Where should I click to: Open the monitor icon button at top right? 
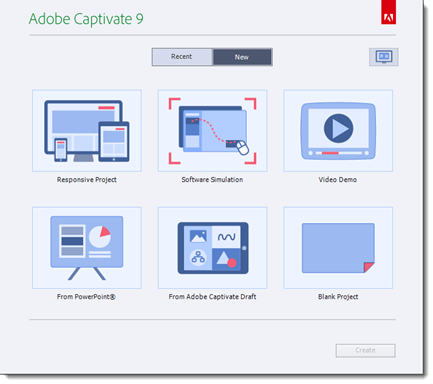pyautogui.click(x=384, y=57)
